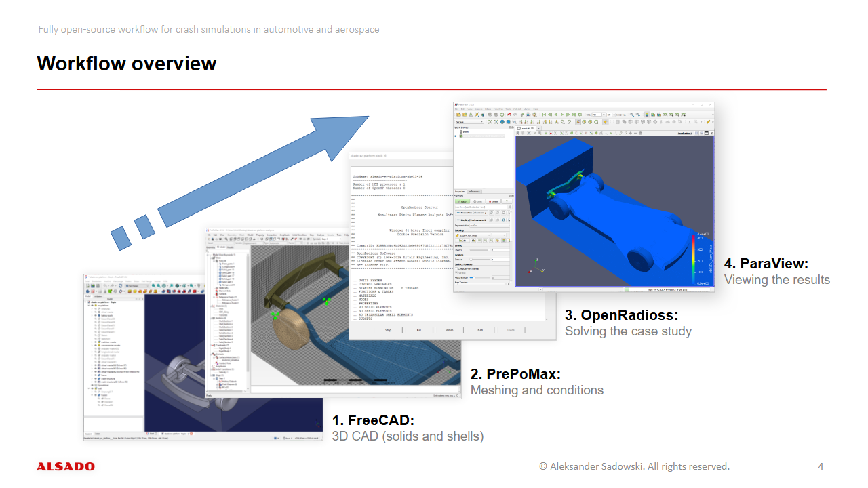The height and width of the screenshot is (488, 868).
Task: Toggle visibility eye of crashbox-master in FreeCAD tree
Action: [x=96, y=342]
